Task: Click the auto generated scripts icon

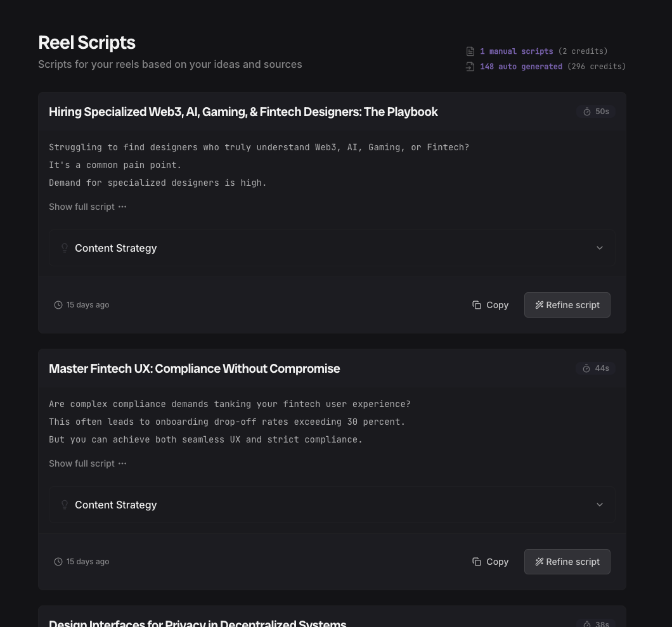Action: coord(470,67)
